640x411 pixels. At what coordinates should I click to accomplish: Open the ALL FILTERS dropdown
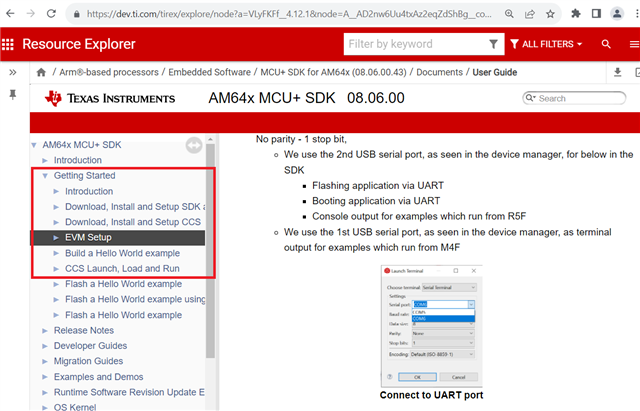pos(546,44)
